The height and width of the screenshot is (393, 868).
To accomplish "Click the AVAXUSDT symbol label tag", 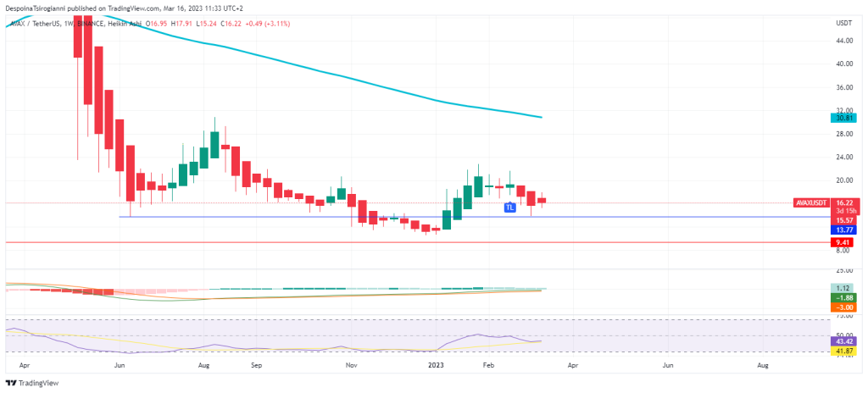I will click(811, 203).
